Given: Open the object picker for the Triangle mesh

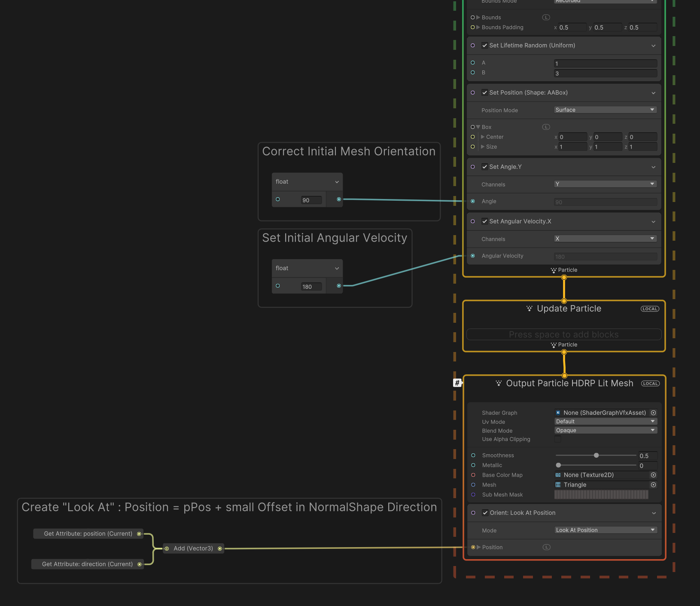Looking at the screenshot, I should (654, 485).
